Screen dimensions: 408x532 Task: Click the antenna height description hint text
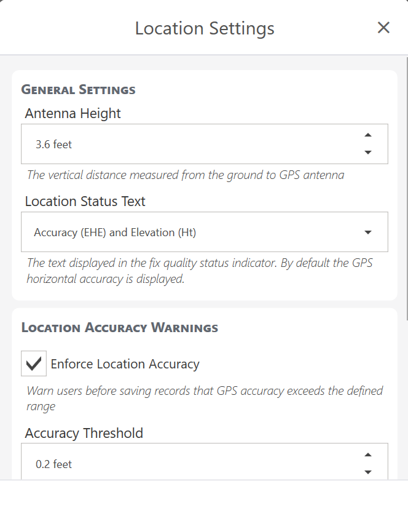pyautogui.click(x=185, y=175)
